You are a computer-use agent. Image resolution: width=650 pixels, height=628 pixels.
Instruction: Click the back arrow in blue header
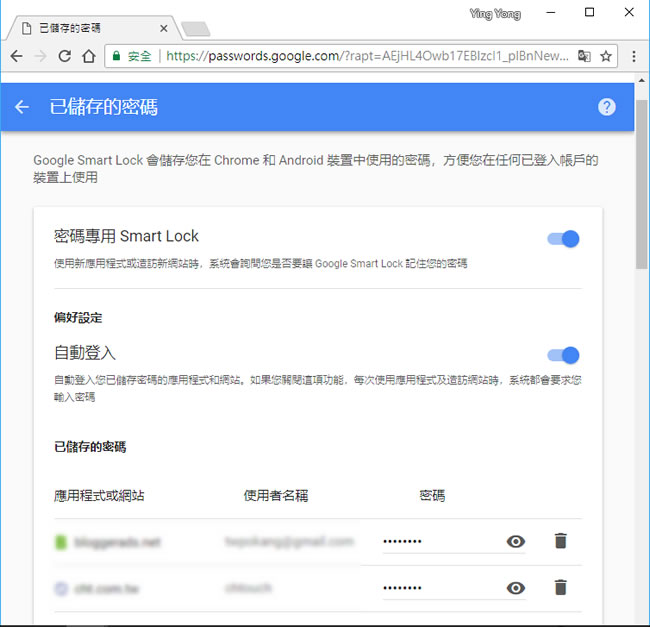[22, 107]
